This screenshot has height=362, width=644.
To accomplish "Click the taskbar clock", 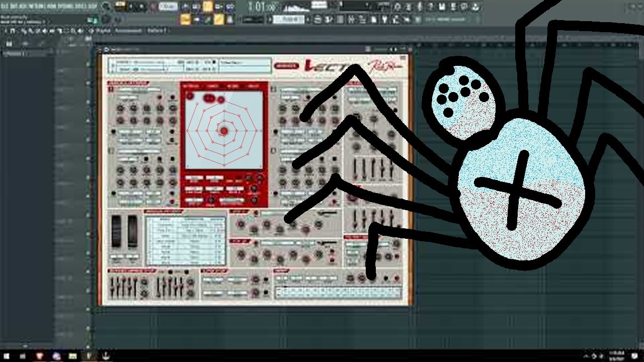I will pyautogui.click(x=616, y=356).
